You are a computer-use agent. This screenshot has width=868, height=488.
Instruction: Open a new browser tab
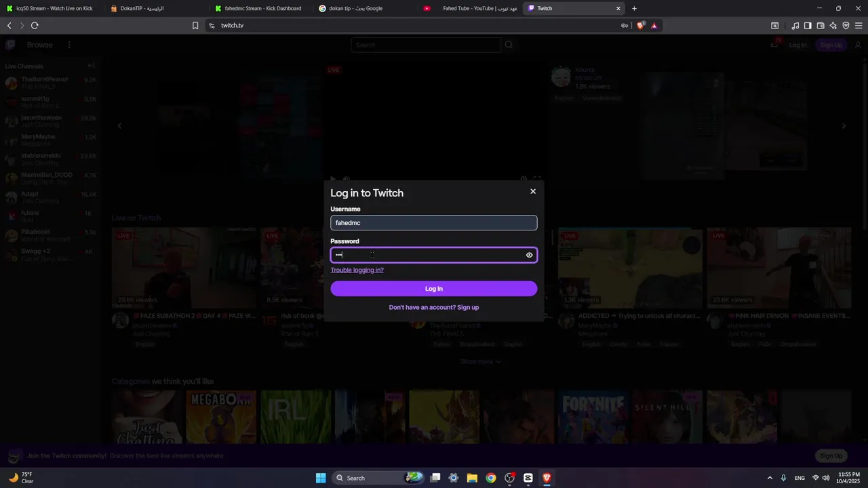634,9
